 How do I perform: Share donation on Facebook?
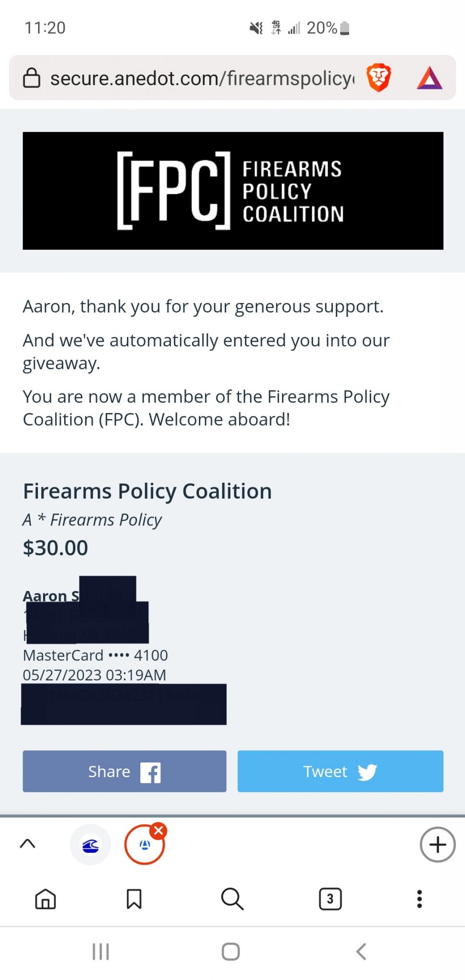[125, 771]
